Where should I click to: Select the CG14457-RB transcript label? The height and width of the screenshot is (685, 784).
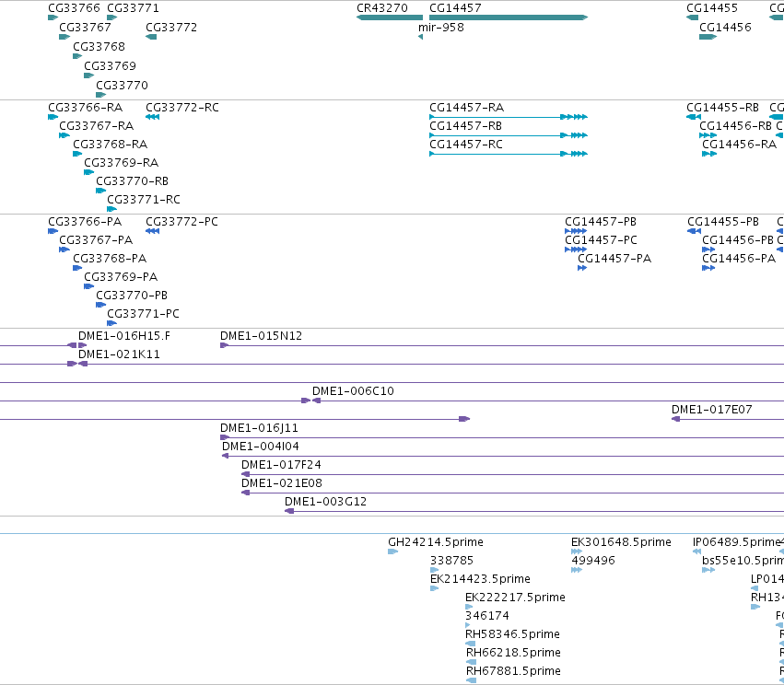click(x=465, y=126)
